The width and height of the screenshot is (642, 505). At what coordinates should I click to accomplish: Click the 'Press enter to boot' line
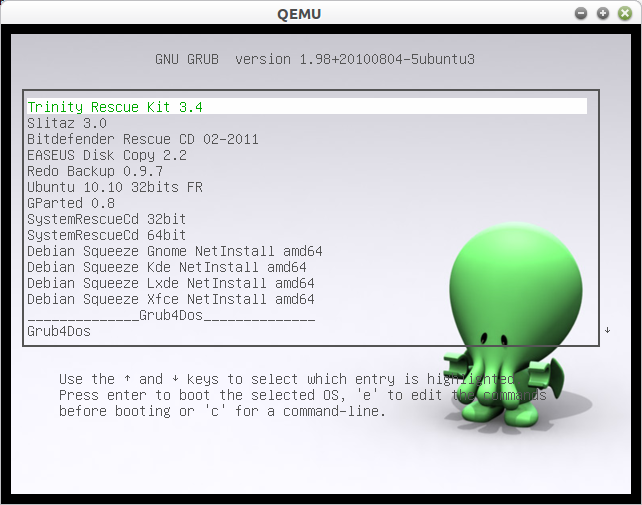(x=303, y=395)
